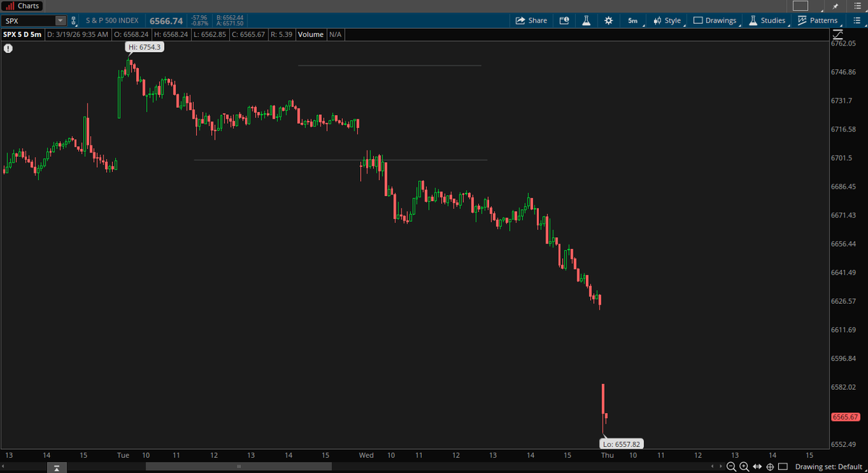Click the Wed label on time axis
Viewport: 868px width, 473px height.
pyautogui.click(x=366, y=455)
